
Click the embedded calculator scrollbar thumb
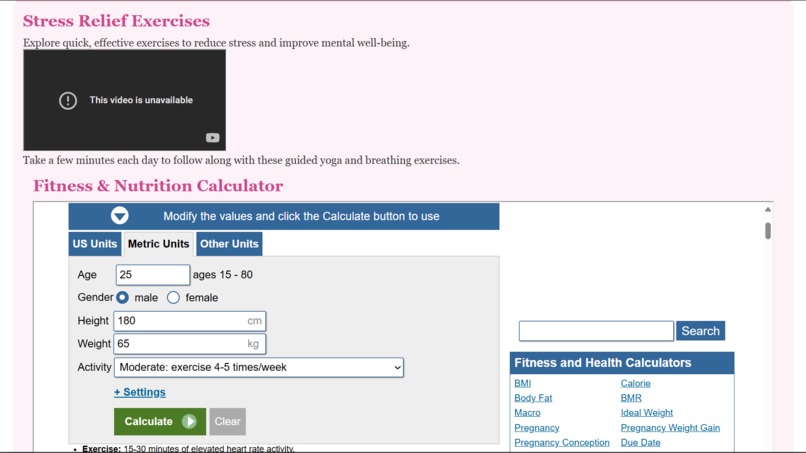(768, 231)
